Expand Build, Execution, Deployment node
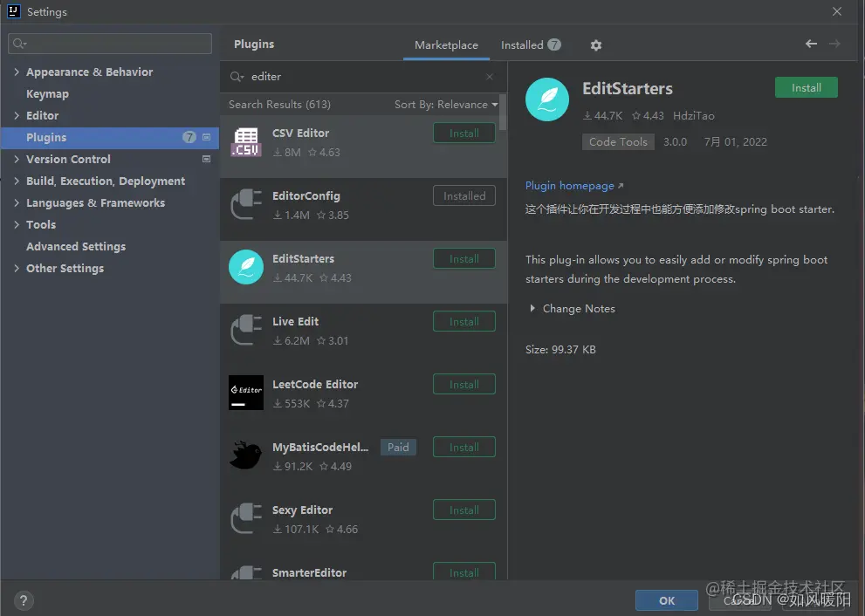The width and height of the screenshot is (865, 616). coord(17,181)
